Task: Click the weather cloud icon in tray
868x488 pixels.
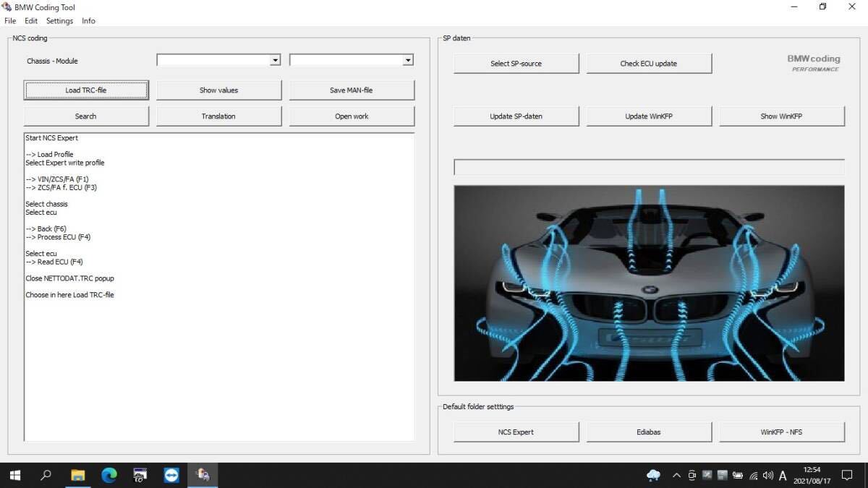Action: 653,475
